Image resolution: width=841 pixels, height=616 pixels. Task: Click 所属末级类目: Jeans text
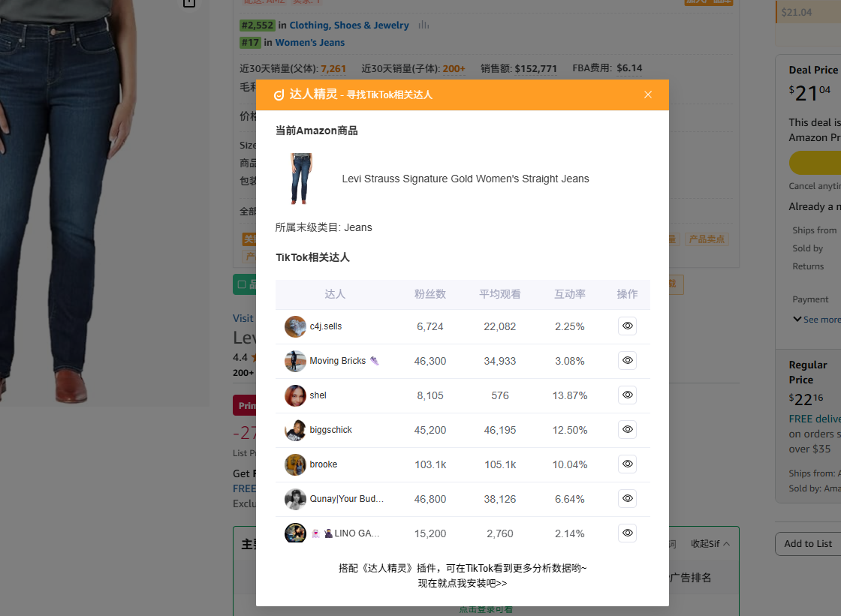coord(324,227)
